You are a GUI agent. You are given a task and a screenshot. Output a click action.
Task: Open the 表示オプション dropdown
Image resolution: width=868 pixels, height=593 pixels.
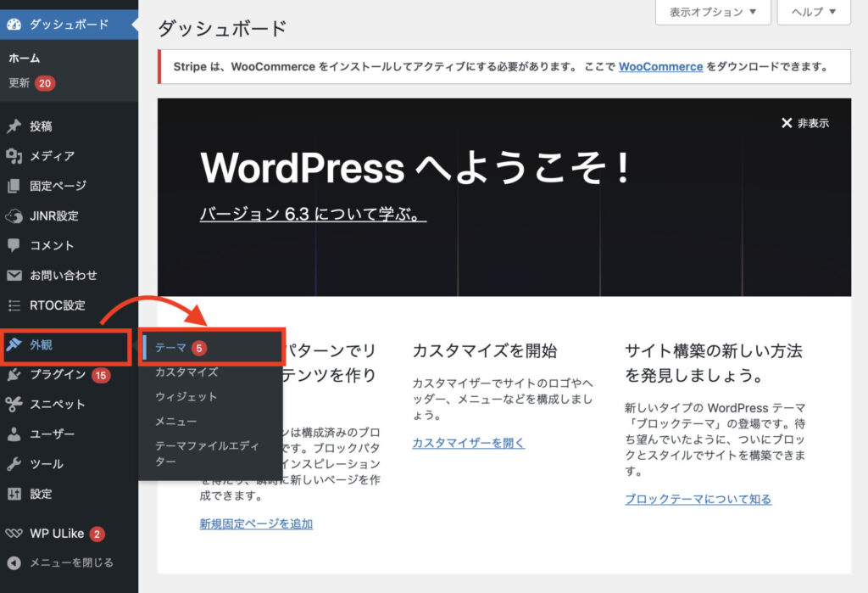[x=710, y=13]
